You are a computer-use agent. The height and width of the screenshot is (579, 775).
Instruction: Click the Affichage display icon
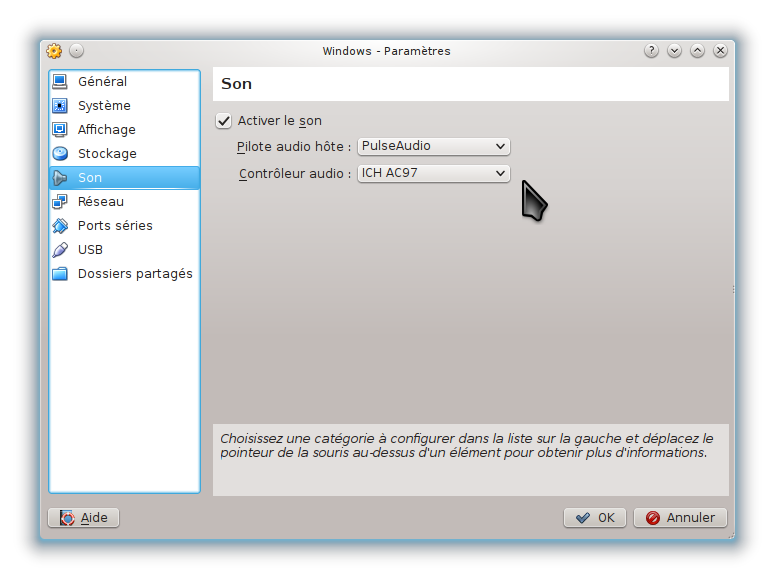pos(60,130)
